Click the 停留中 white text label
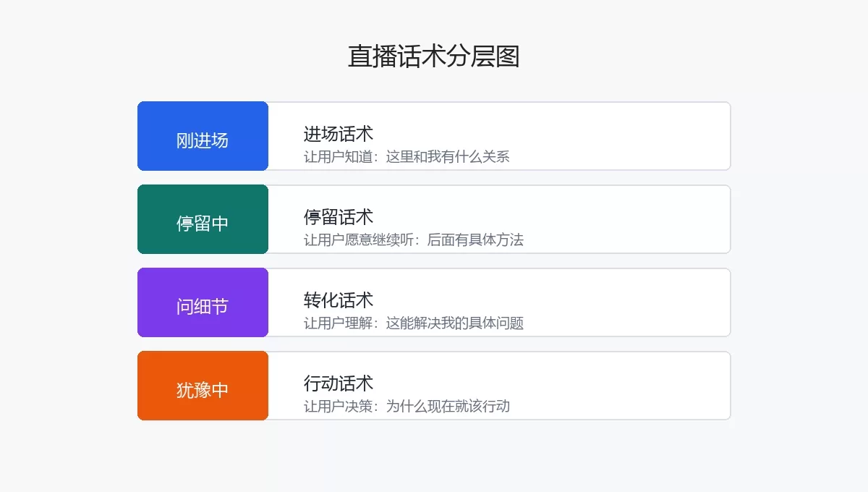The image size is (868, 492). coord(203,224)
